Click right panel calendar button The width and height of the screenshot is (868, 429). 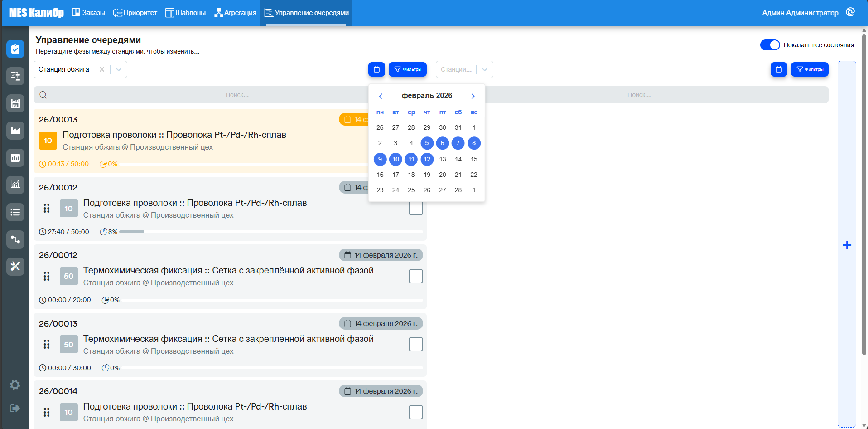[x=779, y=69]
